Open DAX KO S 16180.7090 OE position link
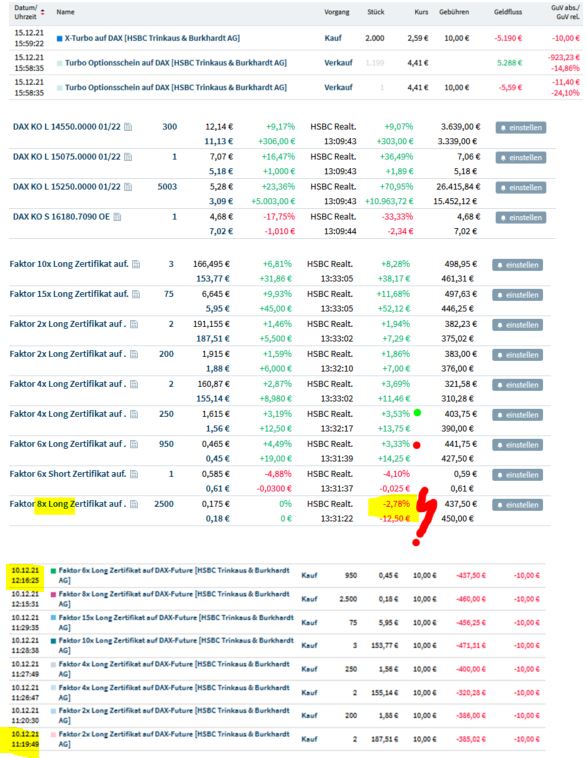The image size is (587, 758). click(x=61, y=217)
